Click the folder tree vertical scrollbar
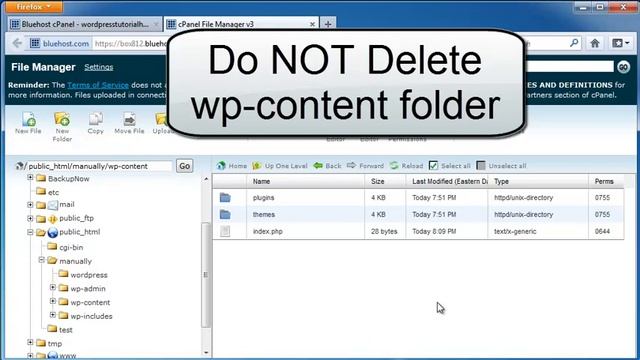Screen dimensions: 640x360 206,274
